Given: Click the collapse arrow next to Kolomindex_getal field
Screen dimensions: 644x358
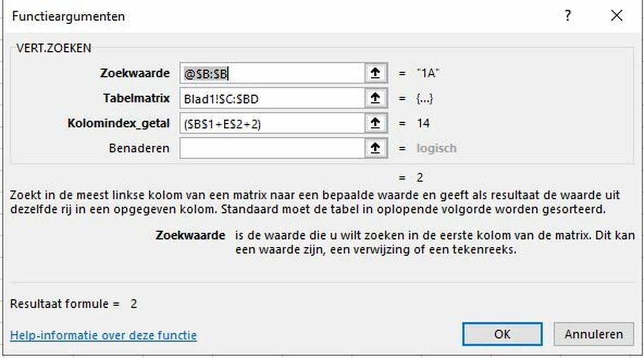Looking at the screenshot, I should coord(376,123).
